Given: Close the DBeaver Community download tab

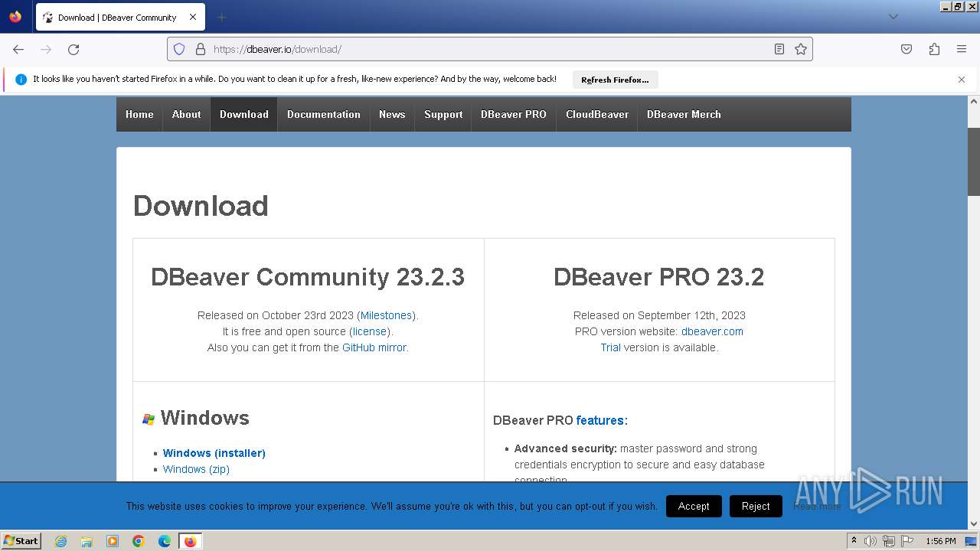Looking at the screenshot, I should (192, 17).
